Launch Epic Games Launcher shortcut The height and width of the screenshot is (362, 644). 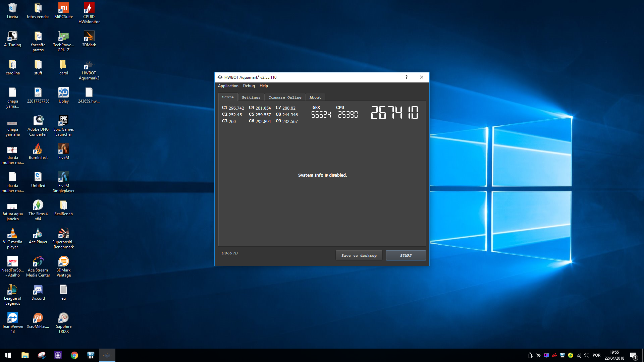[63, 126]
